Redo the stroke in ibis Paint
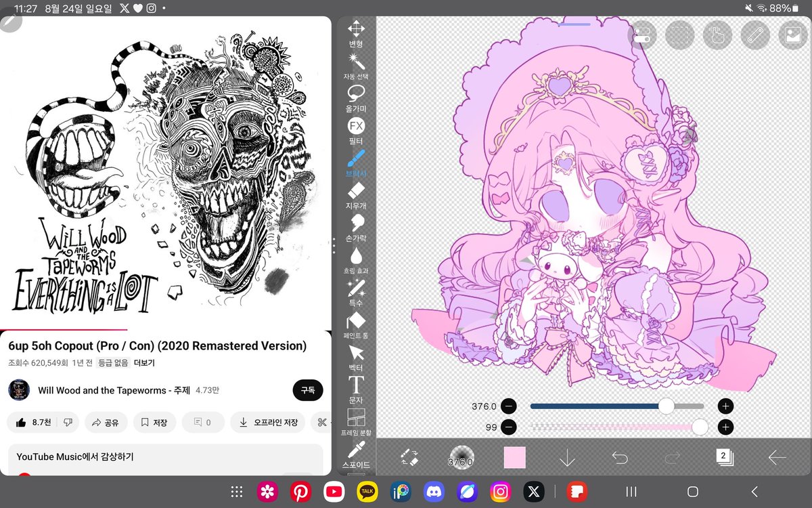 [x=672, y=458]
